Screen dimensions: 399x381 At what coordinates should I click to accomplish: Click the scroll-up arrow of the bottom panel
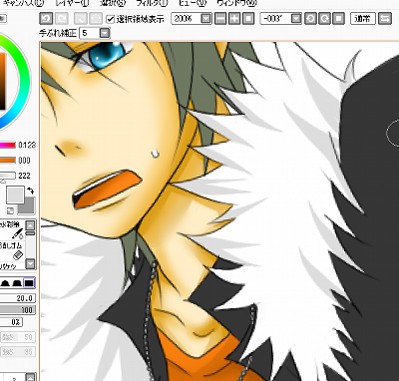[x=30, y=377]
